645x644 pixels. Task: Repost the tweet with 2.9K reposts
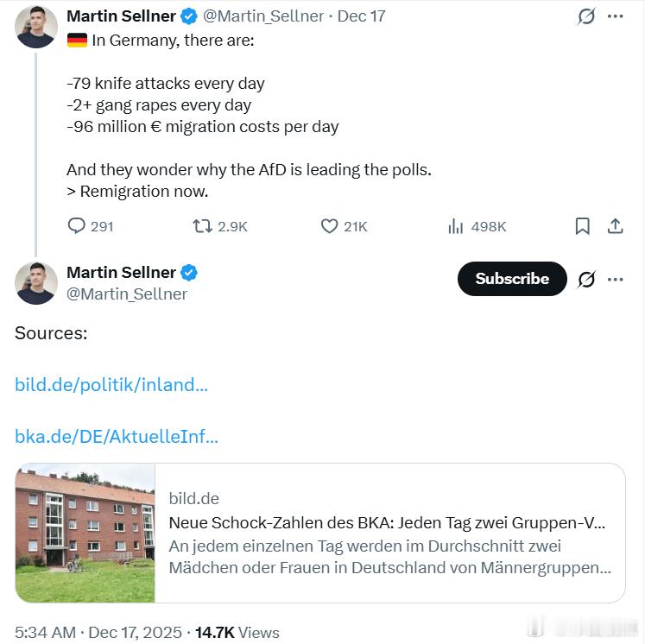pos(202,226)
